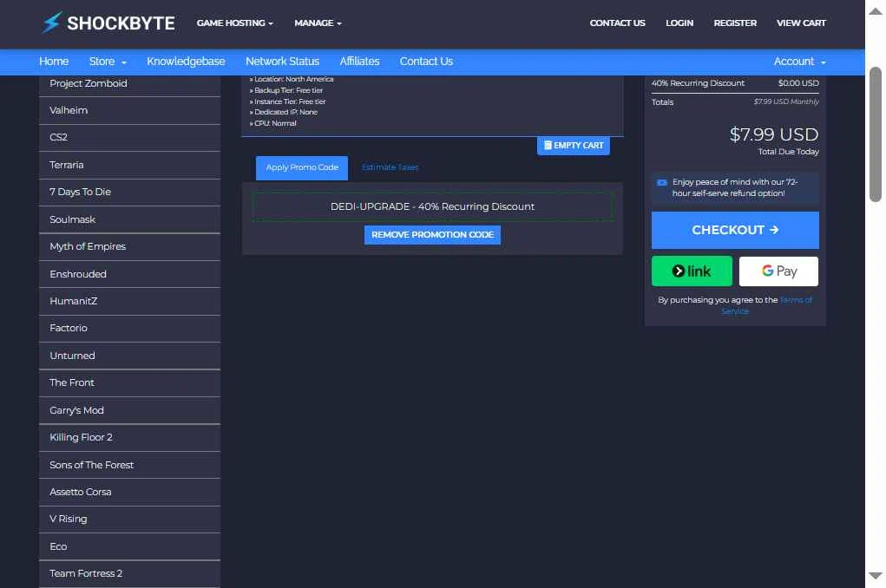Switch to the Estimate Taxes tab
The image size is (886, 588).
click(390, 167)
